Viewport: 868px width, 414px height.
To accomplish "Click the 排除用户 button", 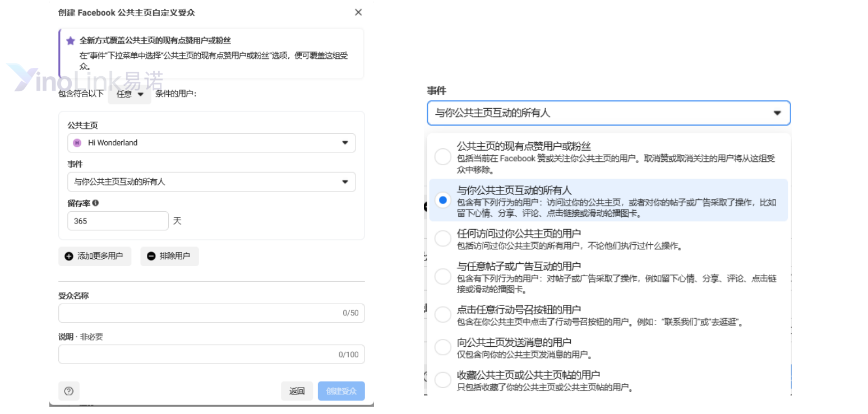I will click(x=169, y=256).
